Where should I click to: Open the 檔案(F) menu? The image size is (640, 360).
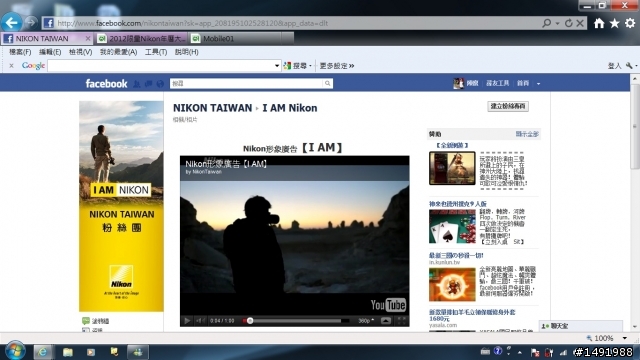click(x=20, y=52)
